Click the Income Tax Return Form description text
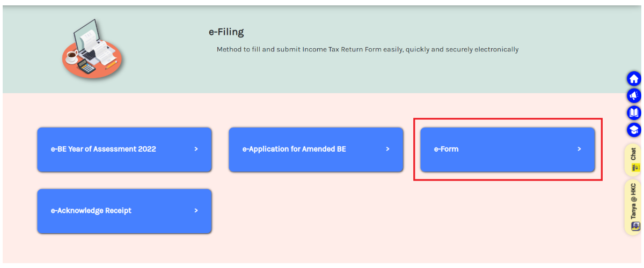 pyautogui.click(x=368, y=49)
